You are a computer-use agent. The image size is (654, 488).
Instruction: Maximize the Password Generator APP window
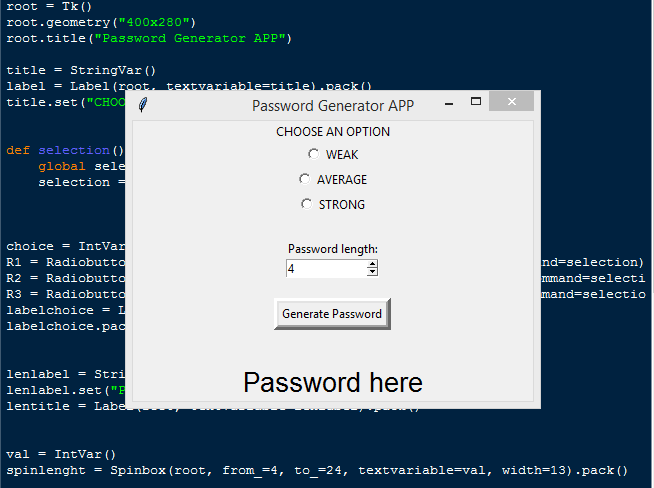(476, 102)
